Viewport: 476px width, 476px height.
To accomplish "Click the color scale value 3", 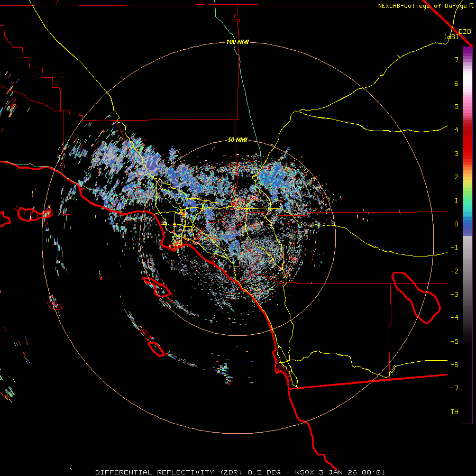I will tap(456, 153).
